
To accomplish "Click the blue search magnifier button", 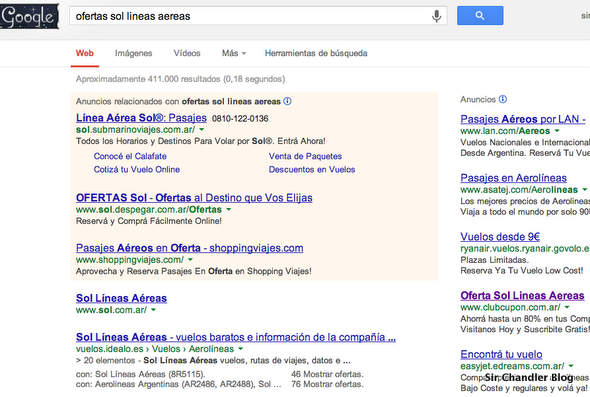I will coord(480,16).
